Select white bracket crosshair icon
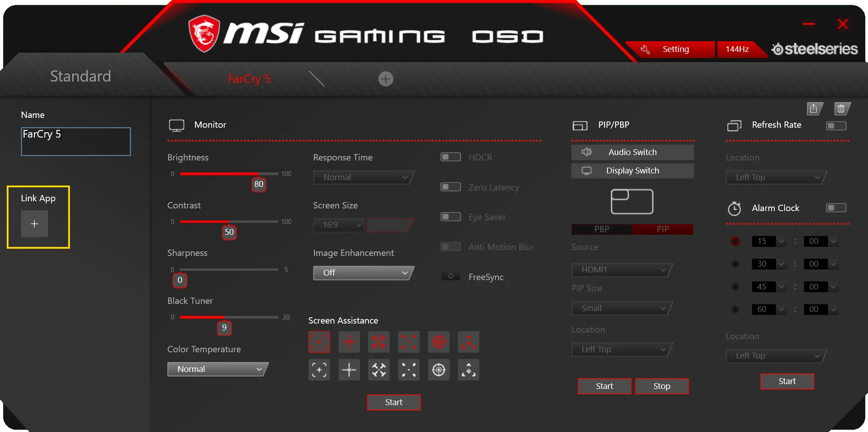This screenshot has height=432, width=868. (319, 370)
